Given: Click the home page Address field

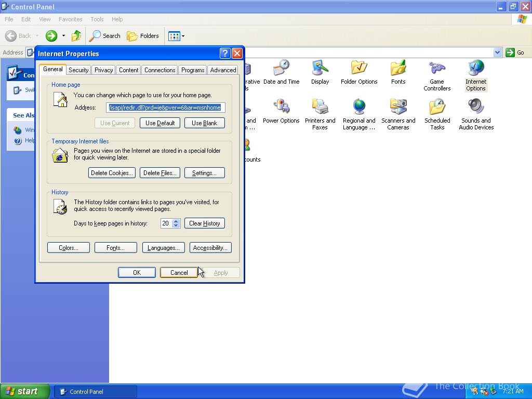Looking at the screenshot, I should coord(166,108).
